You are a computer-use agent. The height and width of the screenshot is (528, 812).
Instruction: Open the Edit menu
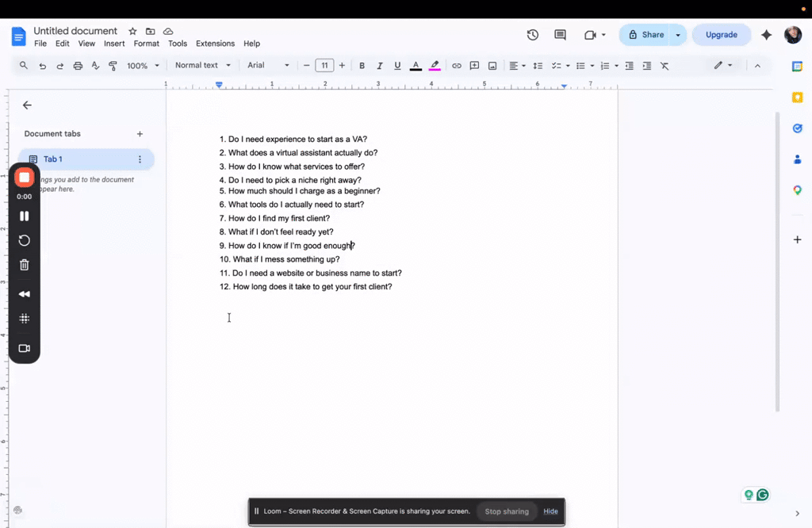[62, 44]
